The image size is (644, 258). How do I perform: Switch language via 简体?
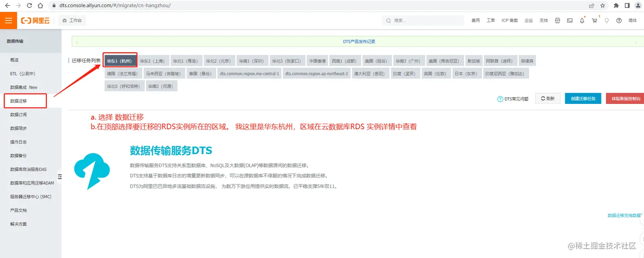click(x=632, y=20)
